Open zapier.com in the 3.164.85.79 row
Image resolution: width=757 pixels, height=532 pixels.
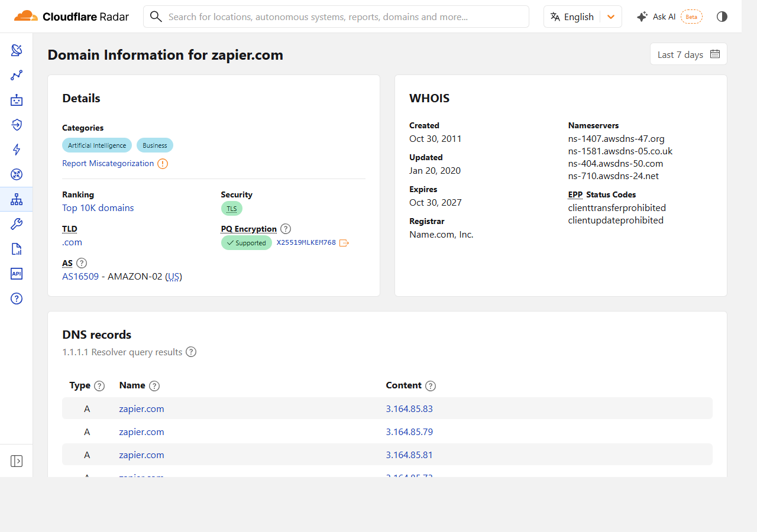(x=142, y=432)
